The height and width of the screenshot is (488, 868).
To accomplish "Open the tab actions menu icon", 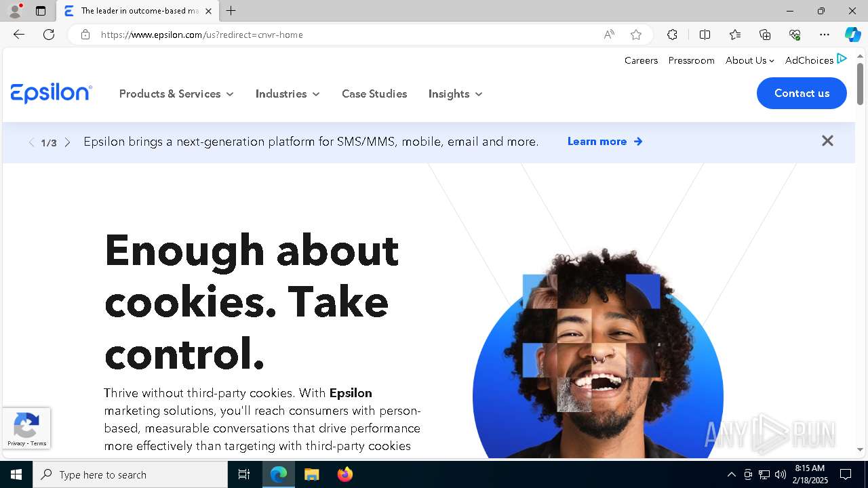I will click(x=41, y=11).
